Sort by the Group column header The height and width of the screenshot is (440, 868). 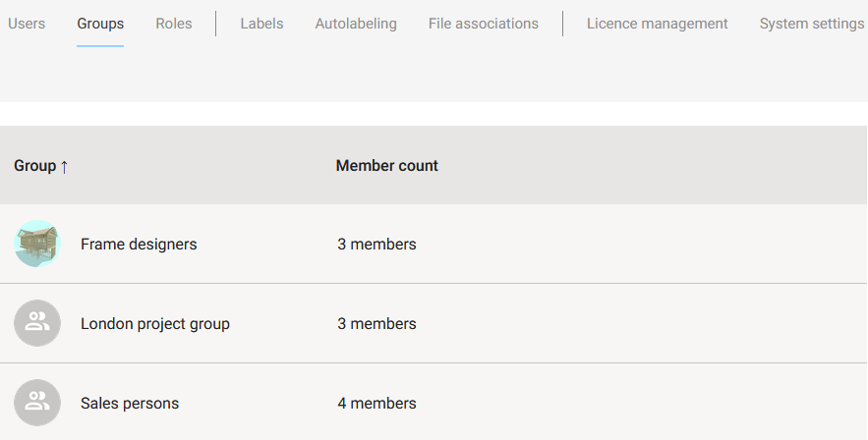pos(34,166)
